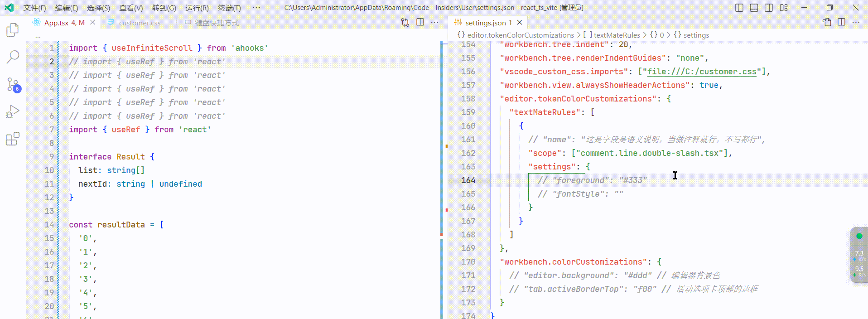Open the Explorer view in activity bar
This screenshot has width=868, height=319.
[x=13, y=30]
